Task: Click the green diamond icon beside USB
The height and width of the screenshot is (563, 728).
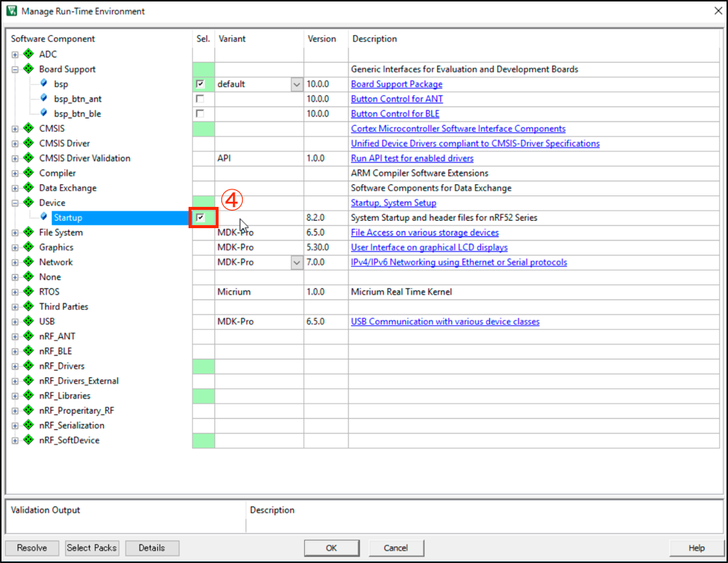Action: click(29, 322)
